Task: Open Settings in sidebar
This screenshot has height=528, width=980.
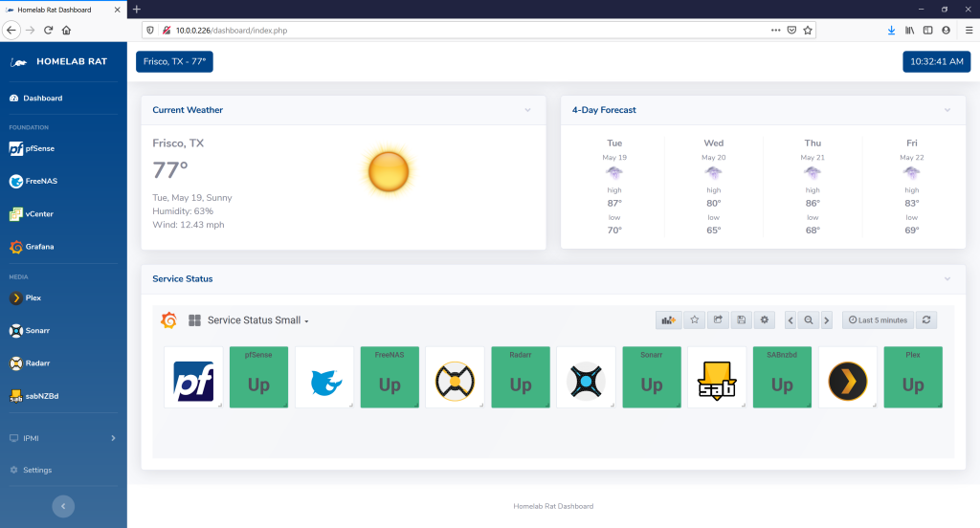Action: (32, 470)
